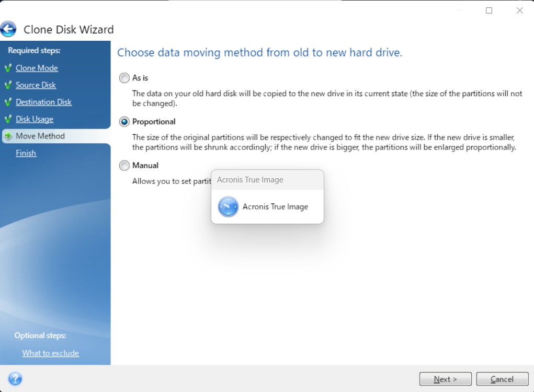
Task: Maximize the wizard window
Action: pos(489,10)
